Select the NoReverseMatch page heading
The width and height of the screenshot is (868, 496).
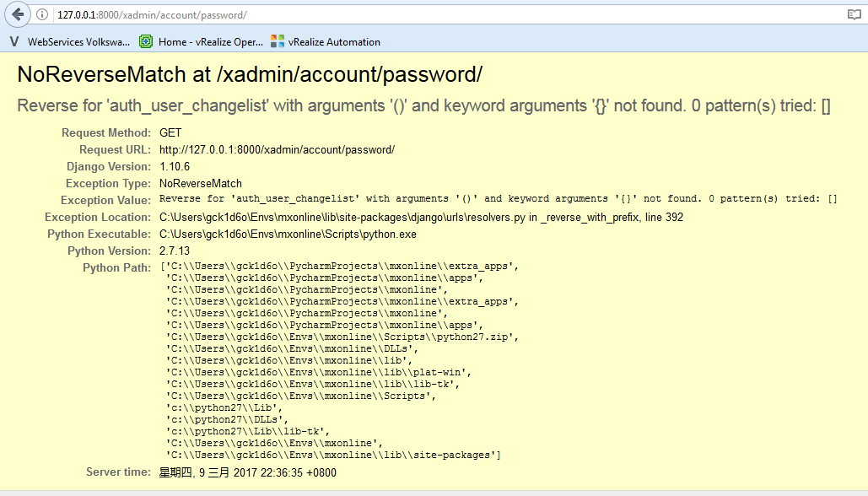click(x=250, y=74)
